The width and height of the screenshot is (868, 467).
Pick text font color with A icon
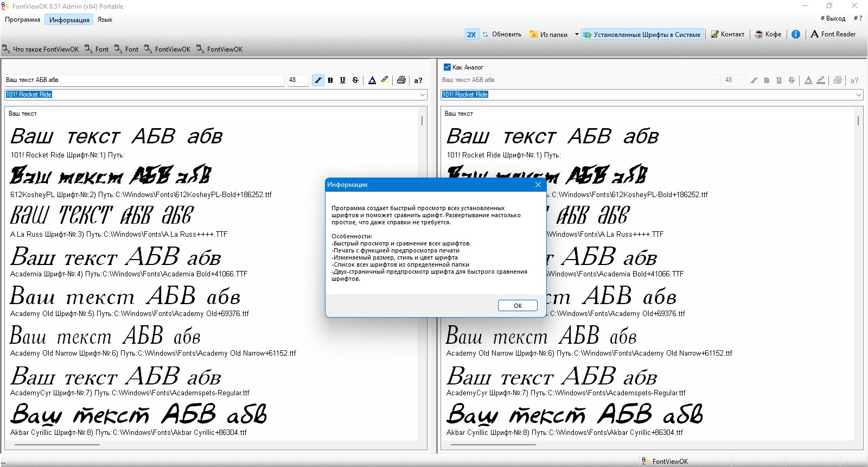[372, 80]
